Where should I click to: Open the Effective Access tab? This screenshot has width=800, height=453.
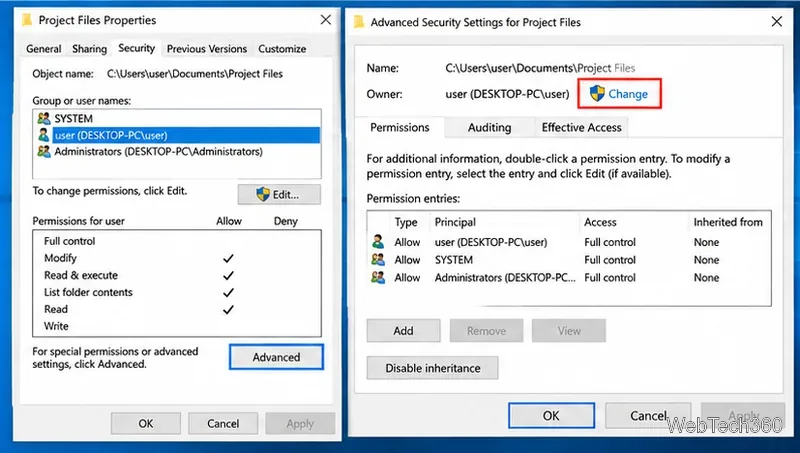pyautogui.click(x=581, y=128)
